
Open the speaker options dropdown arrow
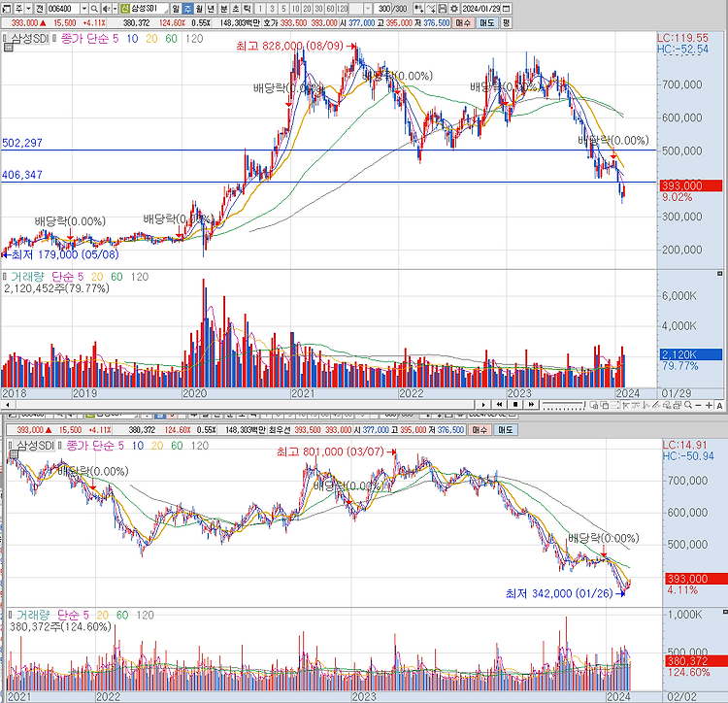[x=116, y=9]
